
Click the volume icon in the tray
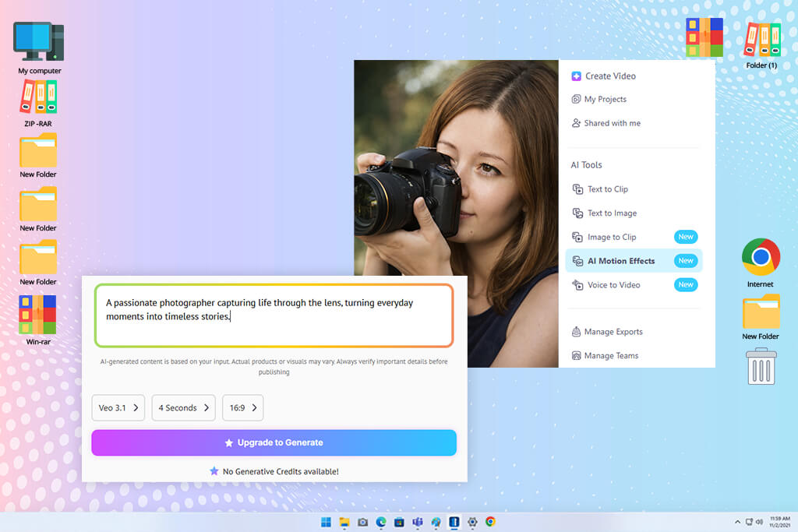point(759,522)
